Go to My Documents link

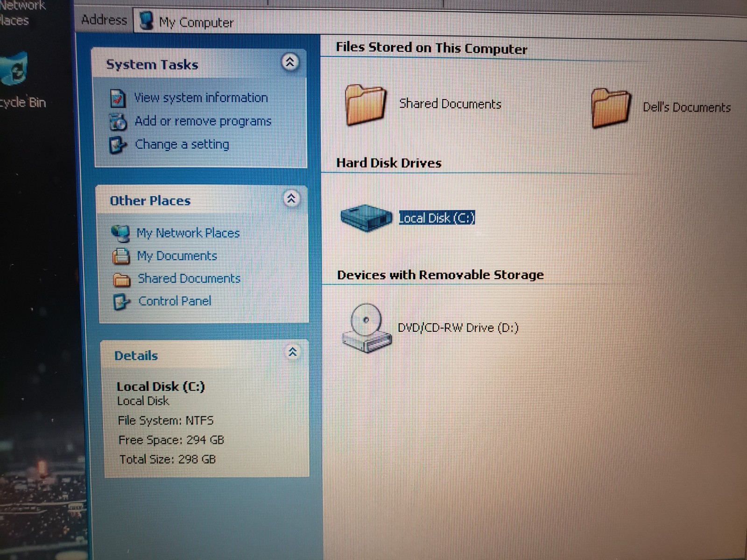pos(177,256)
